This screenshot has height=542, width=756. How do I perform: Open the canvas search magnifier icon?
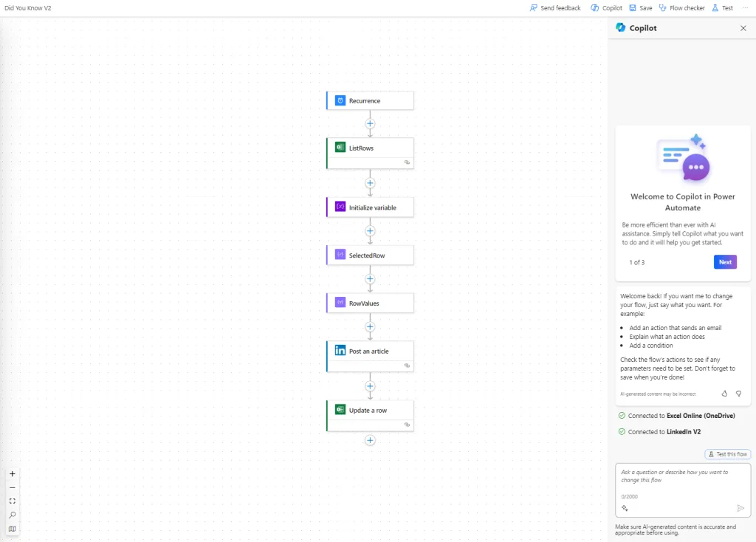[x=12, y=515]
